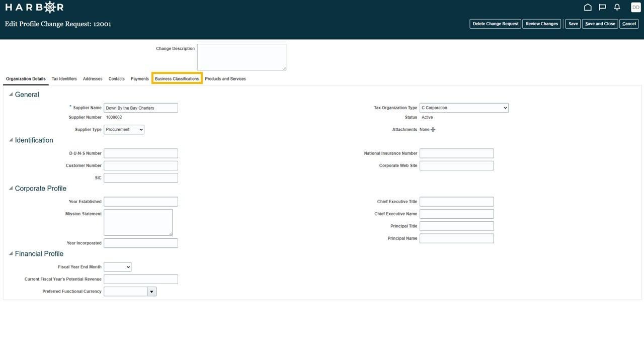Click the Cancel button
The height and width of the screenshot is (362, 644).
tap(629, 24)
